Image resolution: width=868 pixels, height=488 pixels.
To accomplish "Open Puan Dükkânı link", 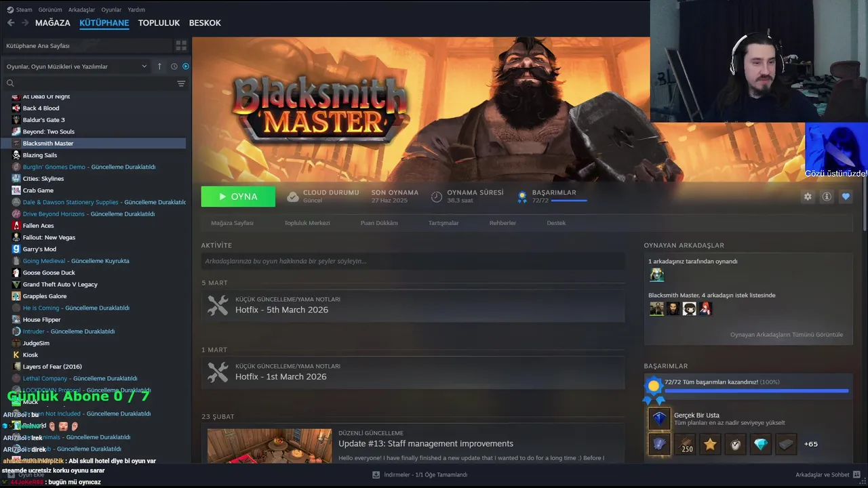I will click(379, 223).
